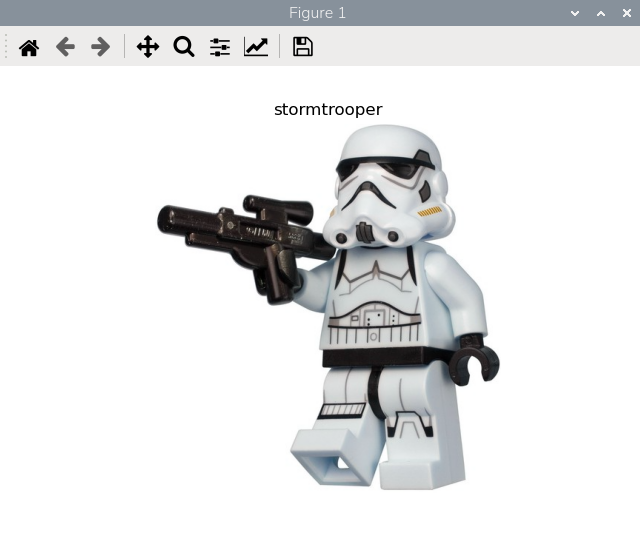Go back to the previous view
This screenshot has height=546, width=640.
click(x=65, y=47)
